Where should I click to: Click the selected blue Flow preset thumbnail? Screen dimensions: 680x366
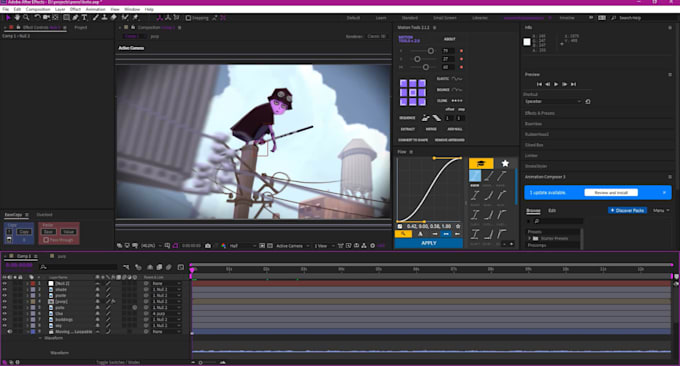pos(475,176)
